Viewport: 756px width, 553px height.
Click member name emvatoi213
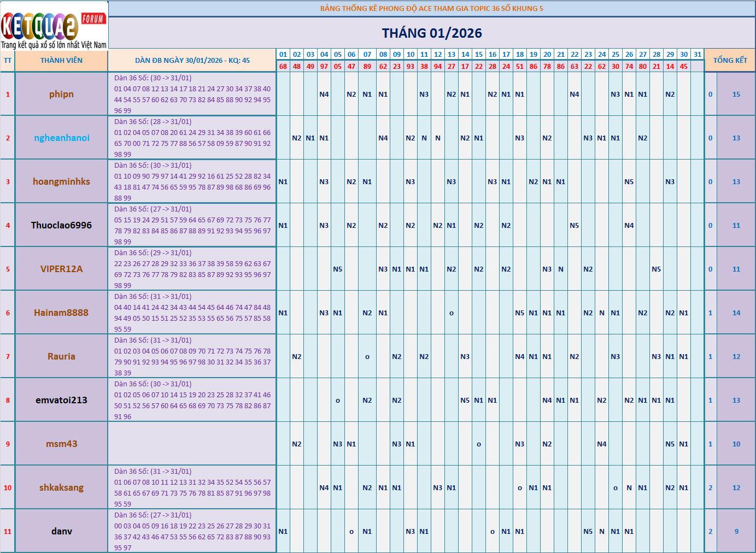61,400
